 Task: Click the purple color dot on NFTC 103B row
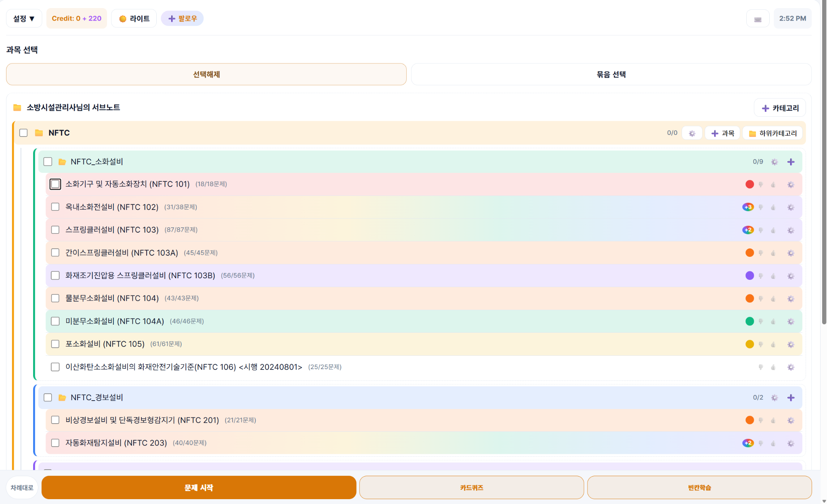pyautogui.click(x=749, y=276)
